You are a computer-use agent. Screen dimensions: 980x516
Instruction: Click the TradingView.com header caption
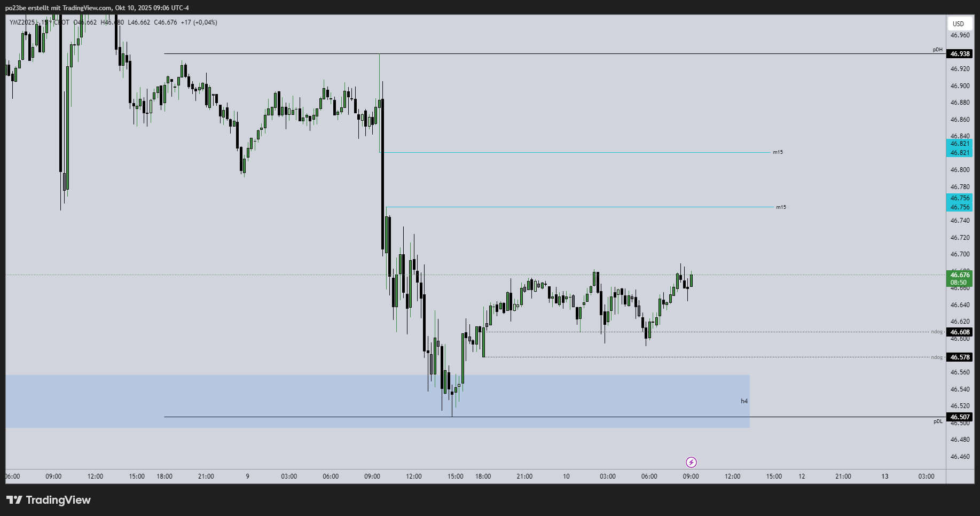click(97, 7)
